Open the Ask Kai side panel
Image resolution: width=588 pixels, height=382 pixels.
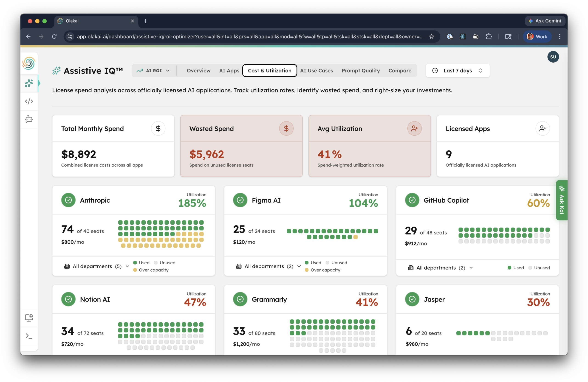click(562, 200)
